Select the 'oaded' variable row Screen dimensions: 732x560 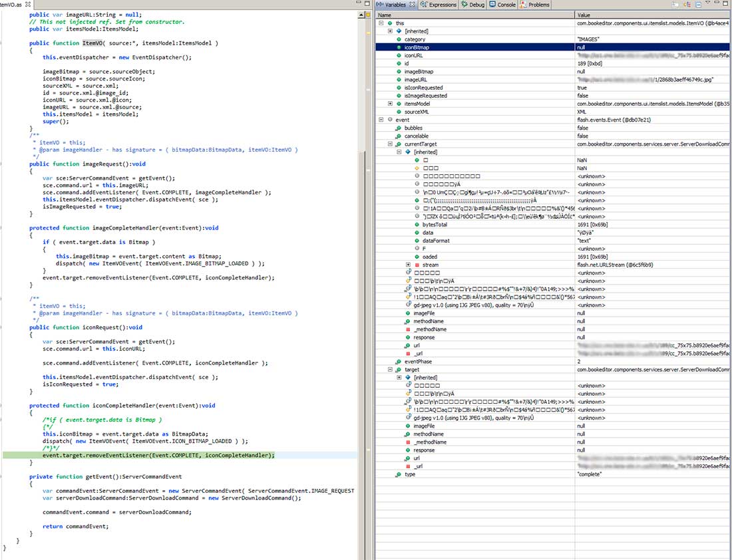pos(553,257)
